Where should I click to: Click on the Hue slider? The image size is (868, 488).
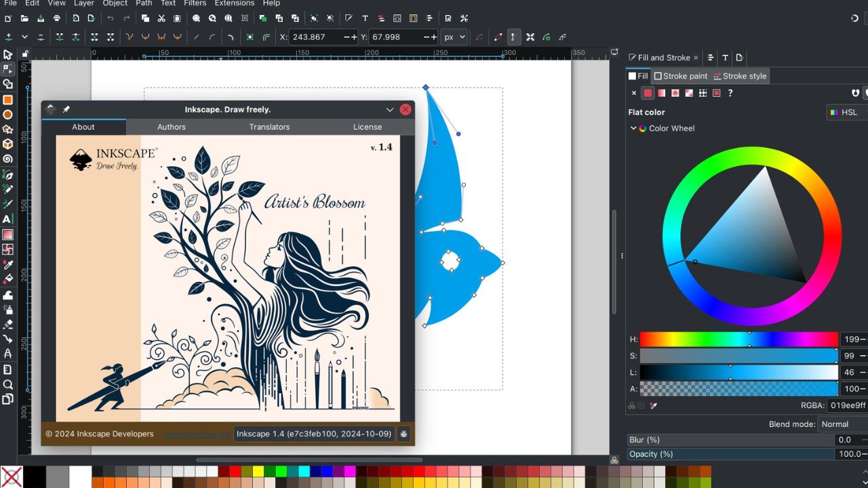click(x=739, y=340)
